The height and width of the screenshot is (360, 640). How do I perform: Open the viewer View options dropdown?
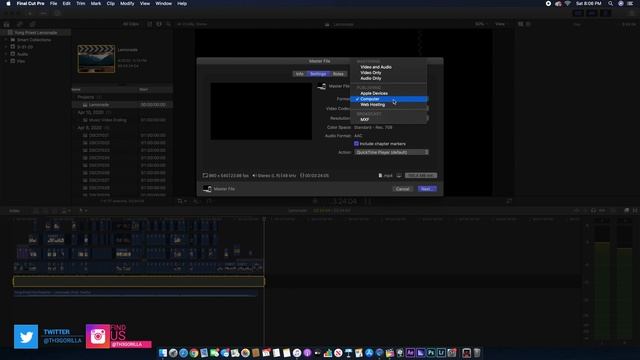(x=500, y=24)
